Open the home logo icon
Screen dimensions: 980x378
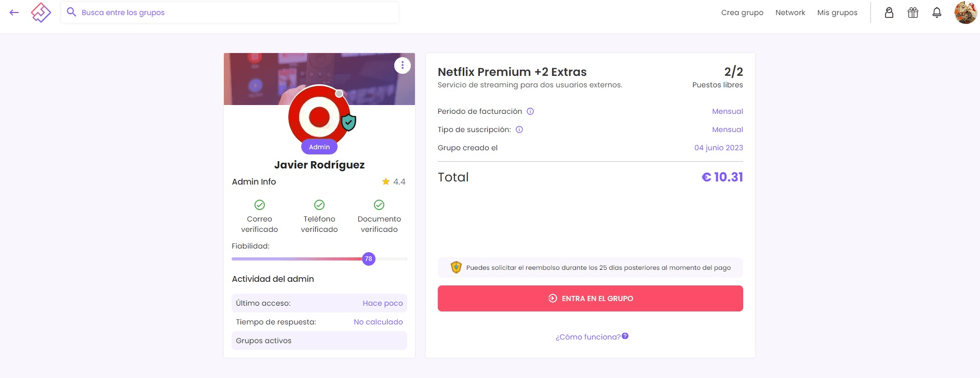41,12
